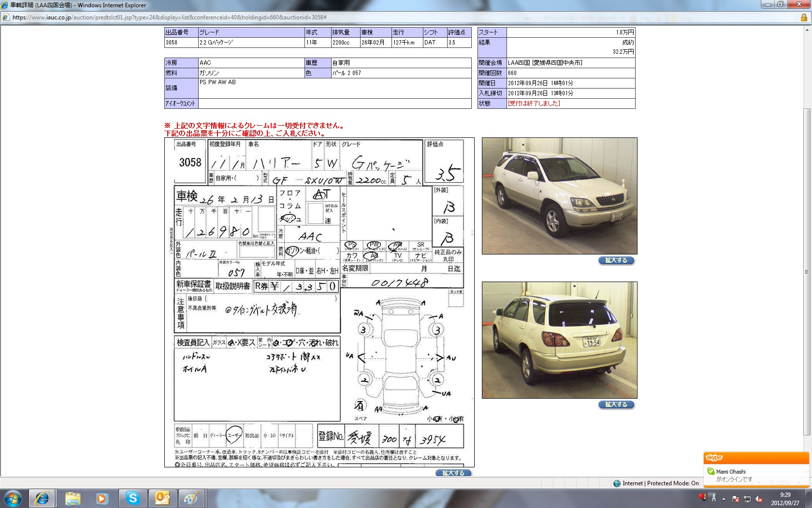
Task: Switch to Outlook in the taskbar
Action: [x=162, y=498]
